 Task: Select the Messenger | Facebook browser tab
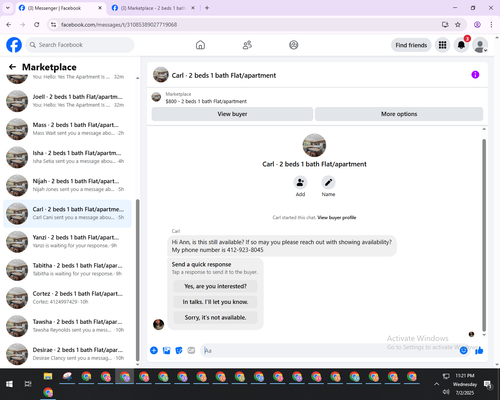(60, 8)
